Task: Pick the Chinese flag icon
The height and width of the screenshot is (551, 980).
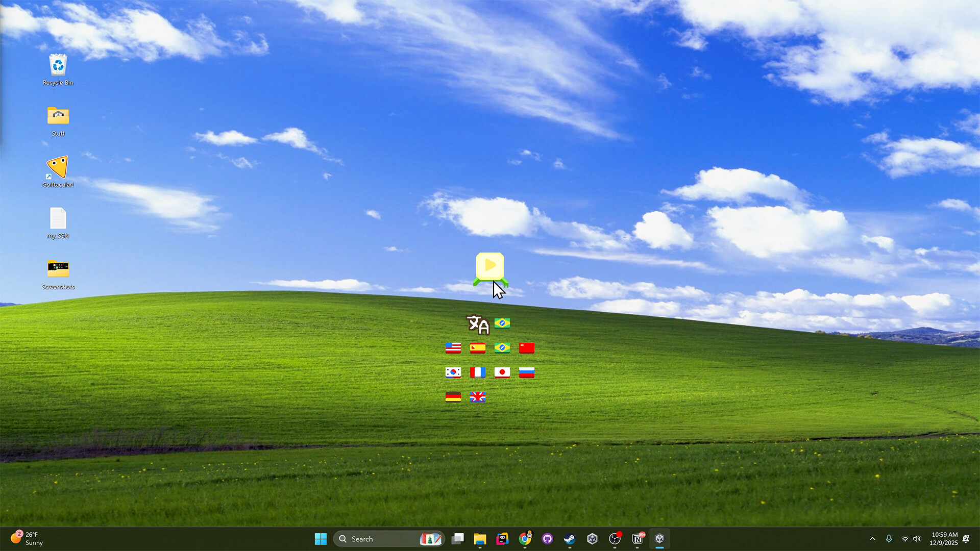Action: click(526, 347)
